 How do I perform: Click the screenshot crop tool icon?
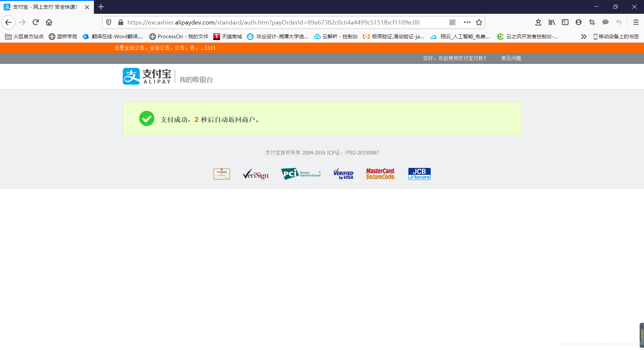tap(592, 22)
